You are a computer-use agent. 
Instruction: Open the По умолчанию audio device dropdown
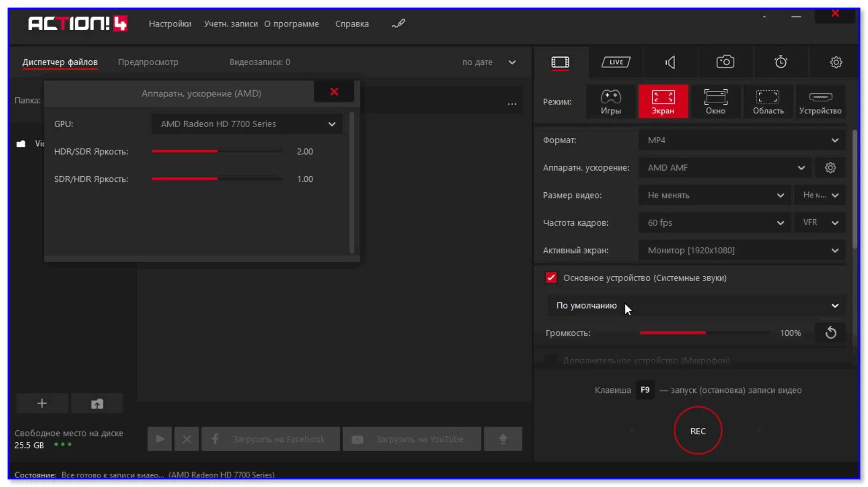click(x=696, y=306)
